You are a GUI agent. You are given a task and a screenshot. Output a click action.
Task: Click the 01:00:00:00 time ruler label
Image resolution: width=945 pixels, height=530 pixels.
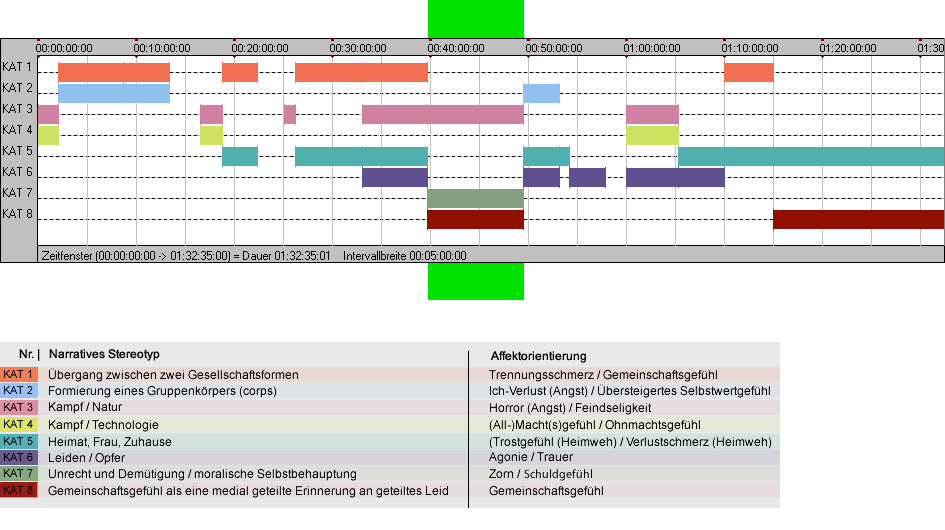click(651, 48)
